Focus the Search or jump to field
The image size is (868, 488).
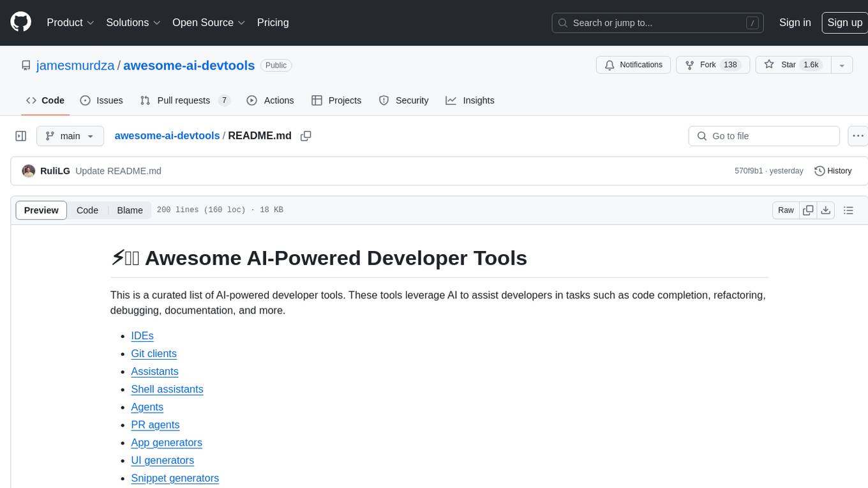click(x=658, y=23)
